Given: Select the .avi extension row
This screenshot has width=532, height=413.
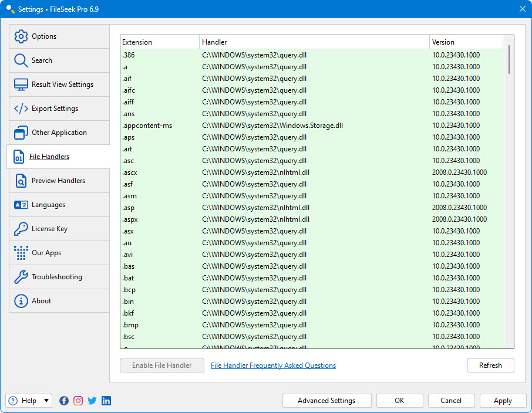Looking at the screenshot, I should [312, 255].
